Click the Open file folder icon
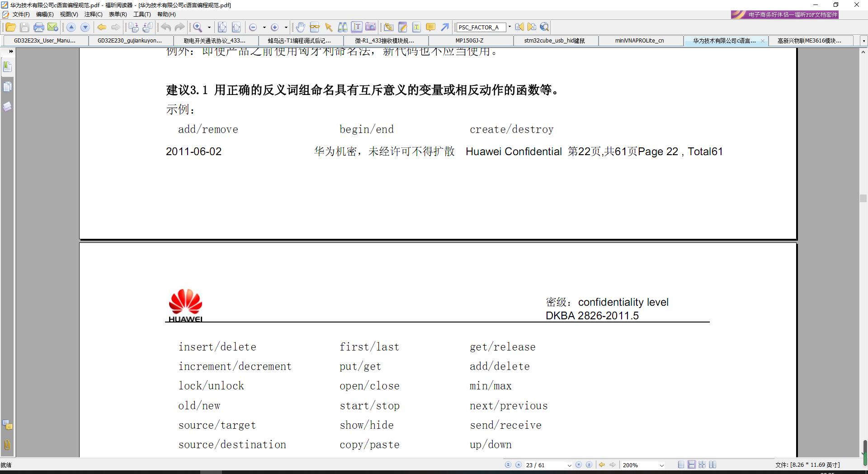Screen dimensions: 868x474 pos(10,27)
